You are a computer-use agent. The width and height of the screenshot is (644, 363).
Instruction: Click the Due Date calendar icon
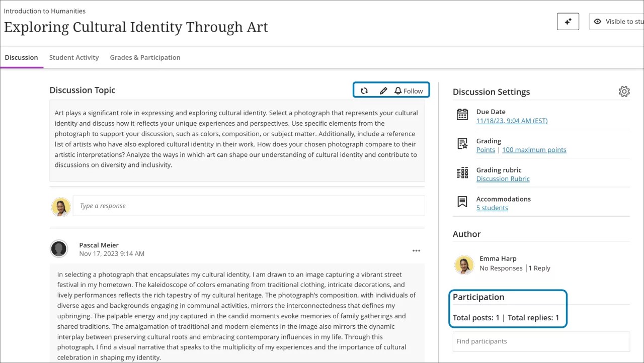(x=462, y=115)
